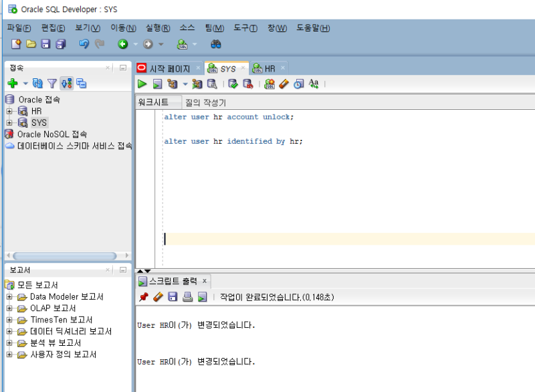Expand TimesTen 보고서 folder
The width and height of the screenshot is (535, 392).
coord(9,320)
